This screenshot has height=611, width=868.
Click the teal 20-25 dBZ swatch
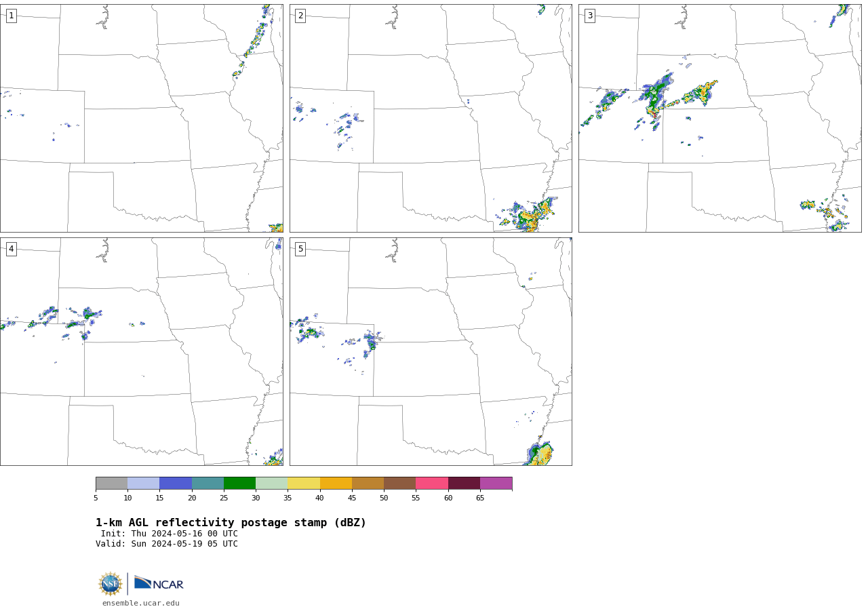point(208,484)
